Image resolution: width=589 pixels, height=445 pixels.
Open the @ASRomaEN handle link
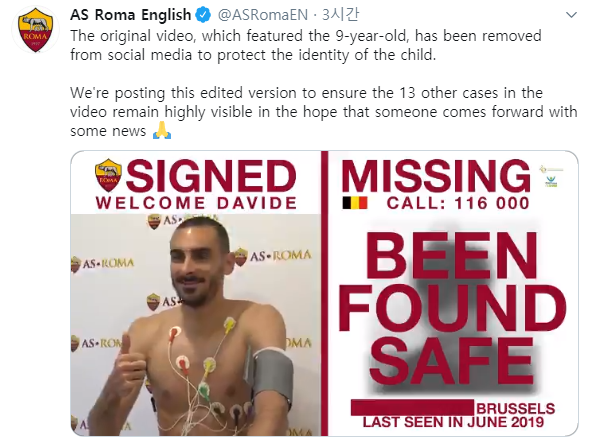(263, 15)
